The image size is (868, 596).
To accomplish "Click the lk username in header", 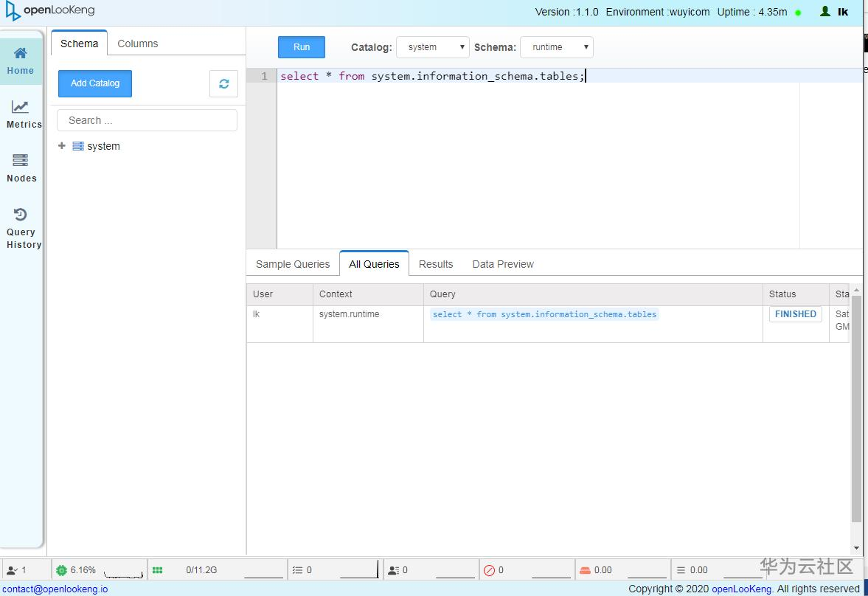I will tap(842, 13).
